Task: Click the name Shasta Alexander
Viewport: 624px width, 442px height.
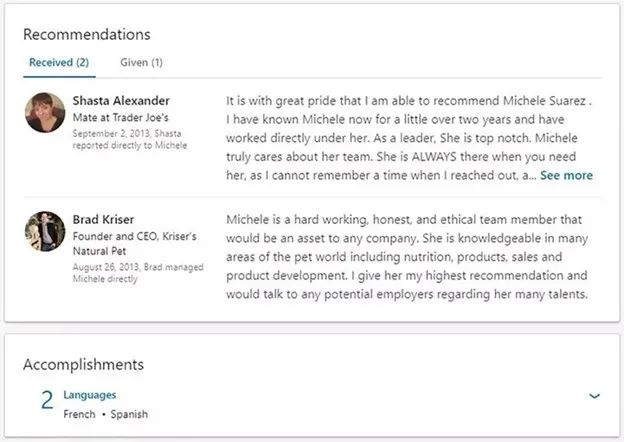Action: (121, 101)
